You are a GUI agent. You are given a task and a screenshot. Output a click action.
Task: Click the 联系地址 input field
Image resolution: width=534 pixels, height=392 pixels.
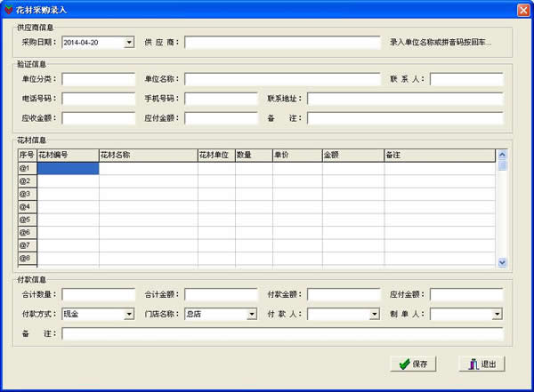tap(405, 99)
